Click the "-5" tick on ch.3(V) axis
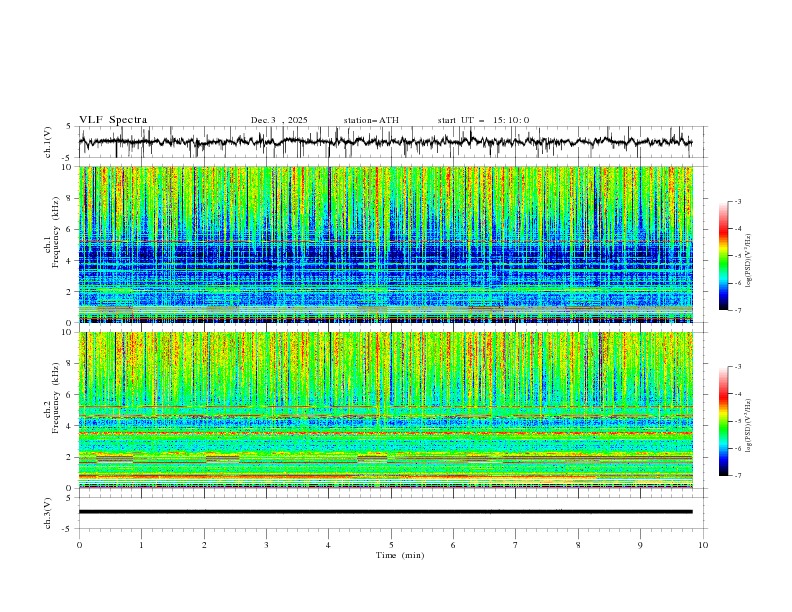Screen dimensions: 792x612 pyautogui.click(x=68, y=529)
